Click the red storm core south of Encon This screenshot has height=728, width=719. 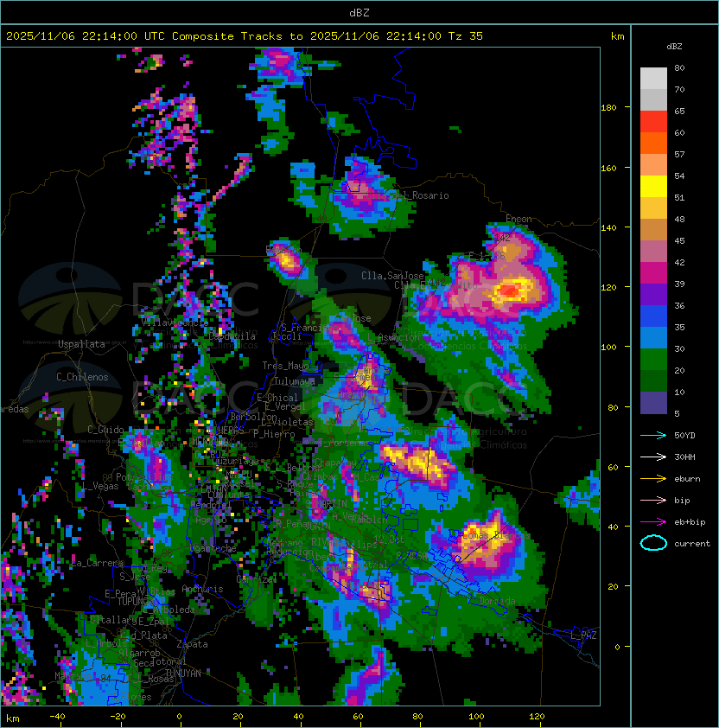pyautogui.click(x=509, y=291)
